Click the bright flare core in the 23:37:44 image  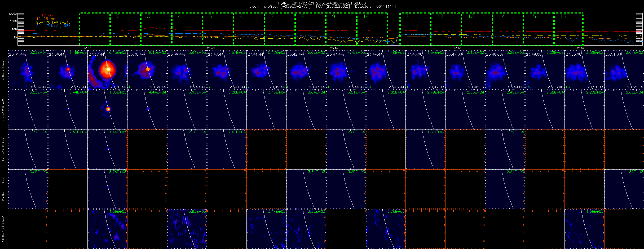click(108, 69)
